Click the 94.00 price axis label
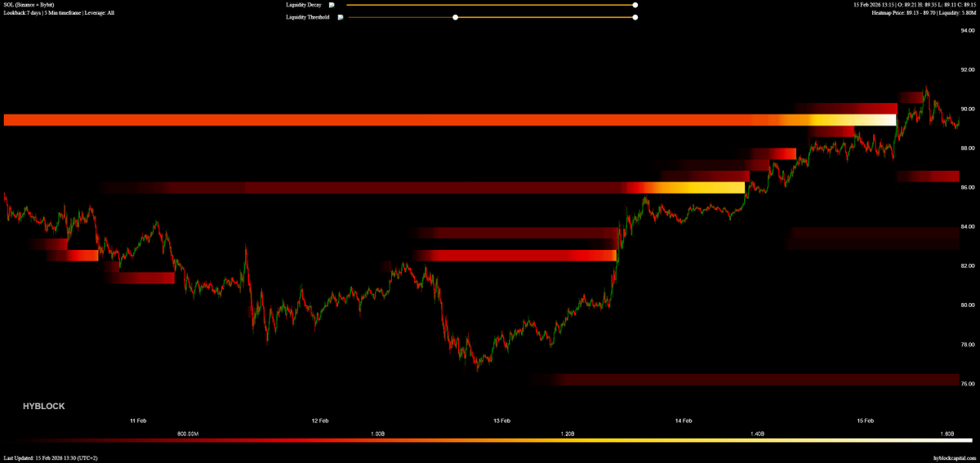The height and width of the screenshot is (463, 980). 969,30
